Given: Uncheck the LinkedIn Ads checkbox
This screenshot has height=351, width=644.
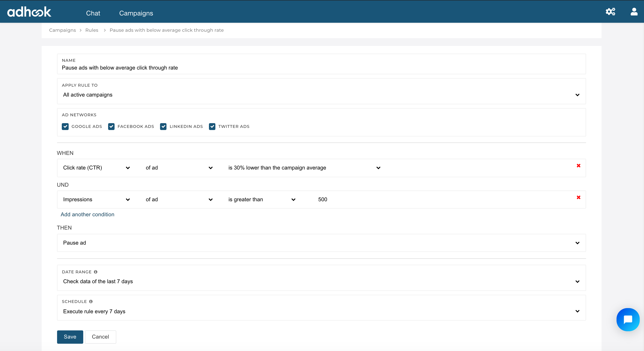Looking at the screenshot, I should point(163,127).
